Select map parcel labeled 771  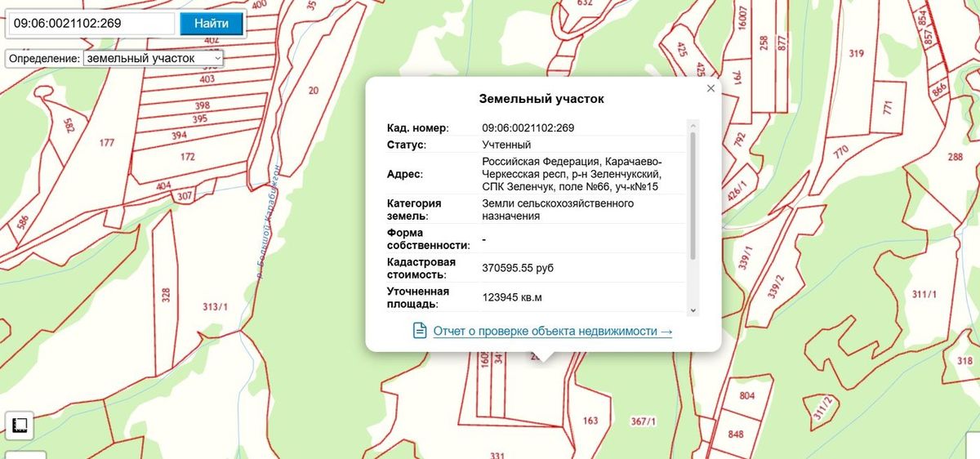tap(888, 107)
